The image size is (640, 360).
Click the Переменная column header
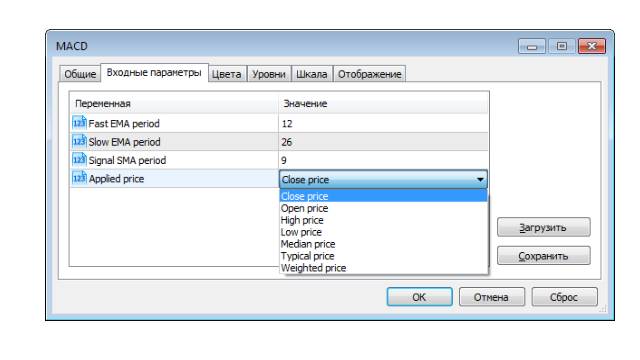(x=174, y=103)
